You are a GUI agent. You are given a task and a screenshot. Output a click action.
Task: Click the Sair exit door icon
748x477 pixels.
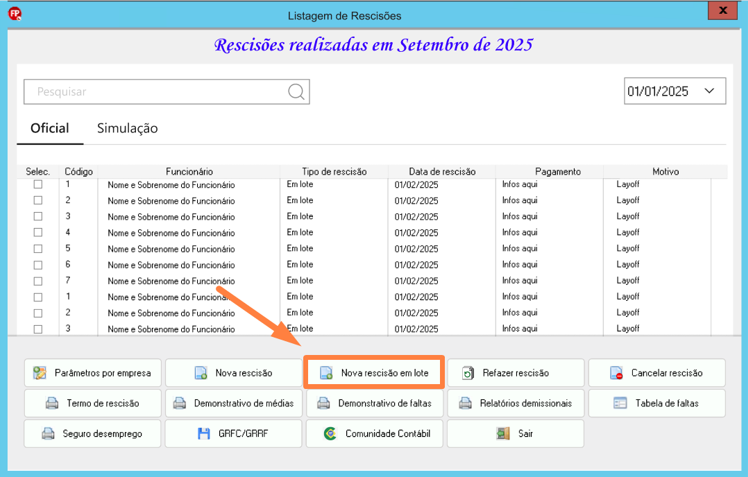(x=503, y=434)
